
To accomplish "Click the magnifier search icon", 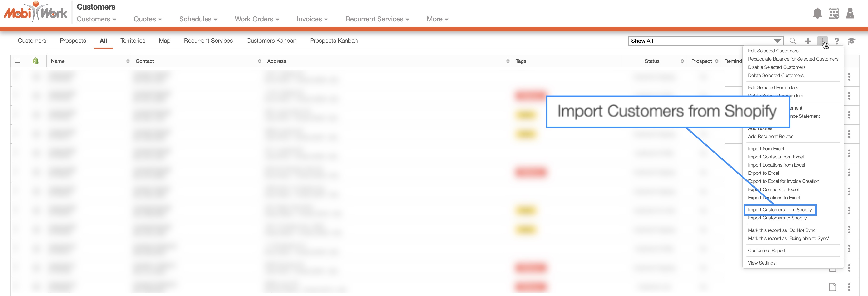I will (x=793, y=41).
